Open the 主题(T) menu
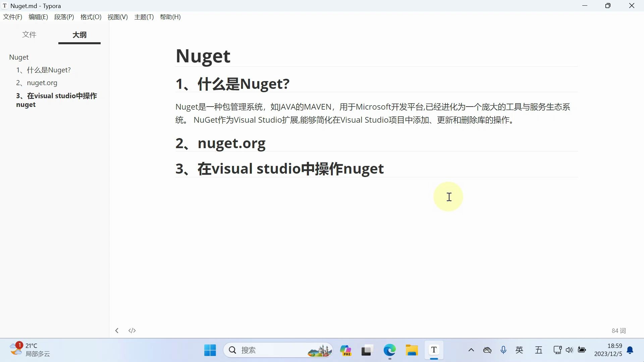 tap(144, 17)
